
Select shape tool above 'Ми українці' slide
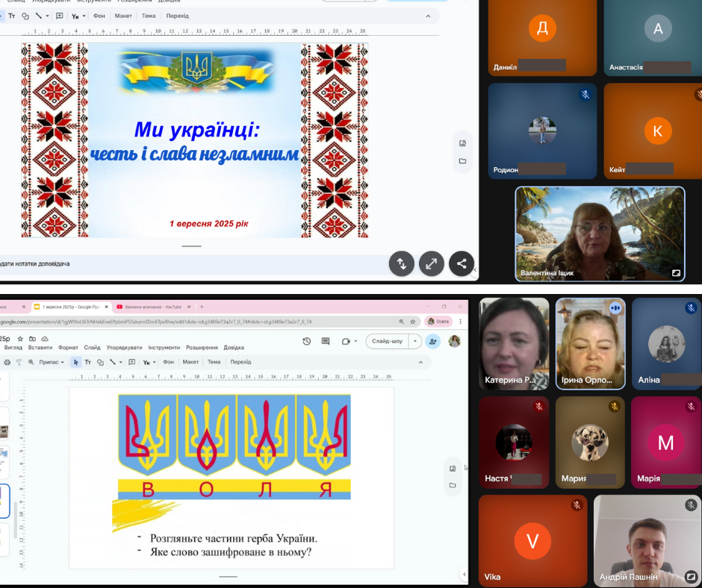pos(25,16)
